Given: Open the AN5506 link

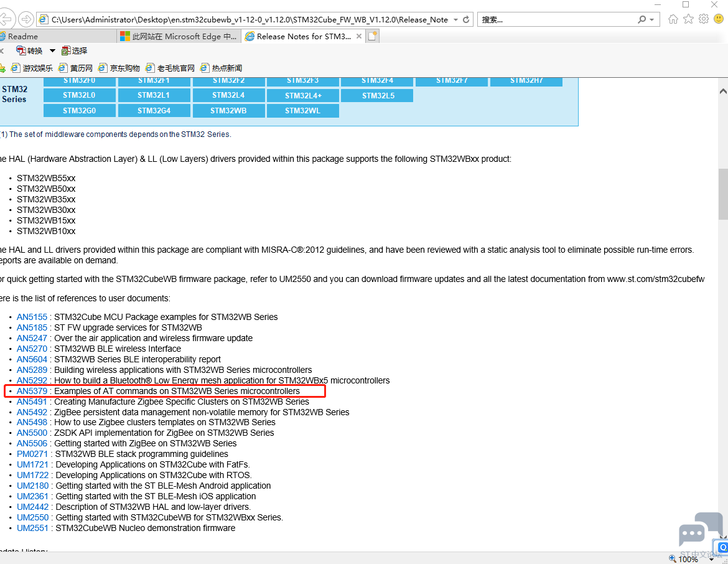Looking at the screenshot, I should pyautogui.click(x=32, y=444).
